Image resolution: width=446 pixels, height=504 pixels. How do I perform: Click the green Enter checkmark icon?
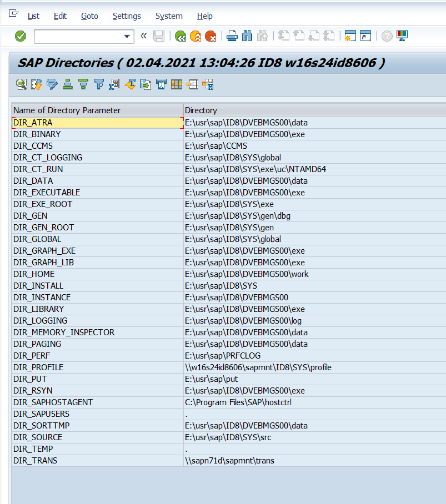21,36
